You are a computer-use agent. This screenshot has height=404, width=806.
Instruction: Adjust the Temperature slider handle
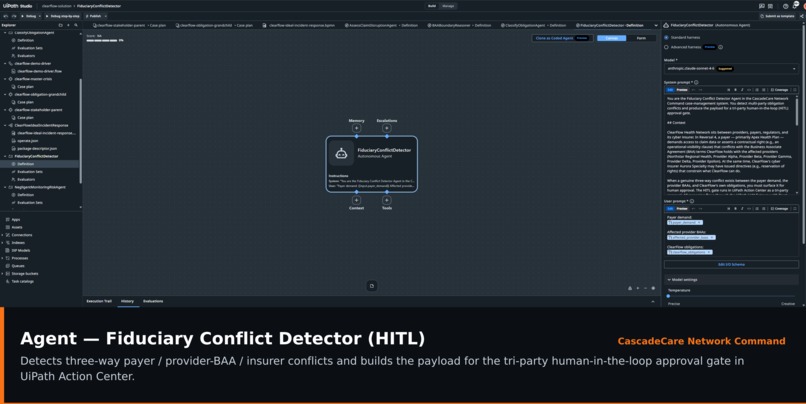pyautogui.click(x=668, y=296)
